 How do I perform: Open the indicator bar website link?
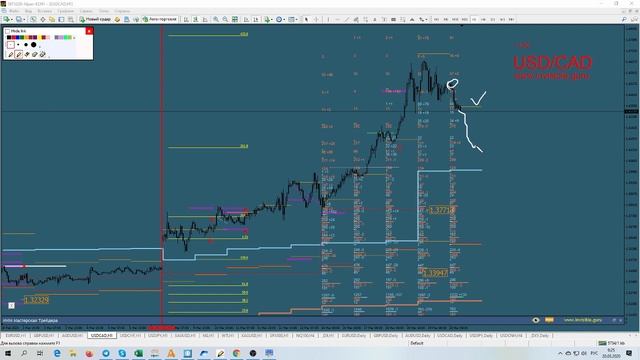[x=583, y=320]
